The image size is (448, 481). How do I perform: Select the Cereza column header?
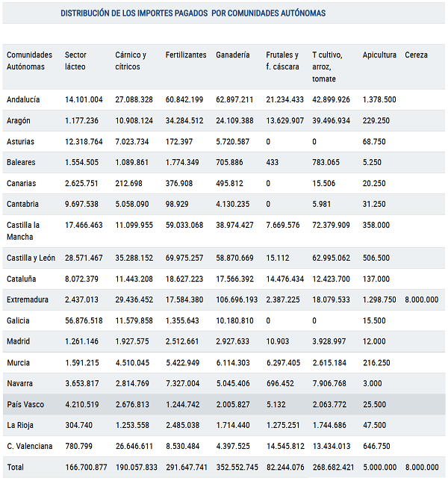(416, 55)
